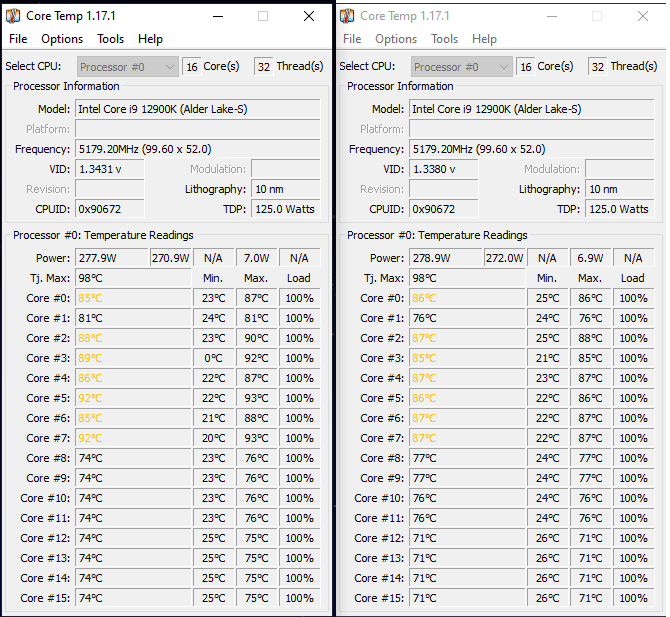Open Tools menu in left window
Screen dimensions: 670x617
click(x=111, y=39)
